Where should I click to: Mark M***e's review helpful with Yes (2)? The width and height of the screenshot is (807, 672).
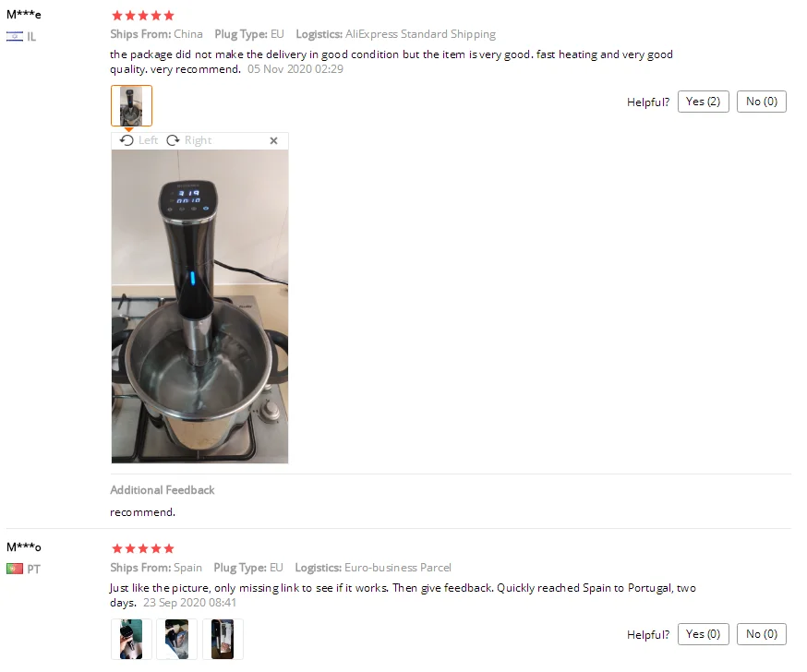[703, 102]
